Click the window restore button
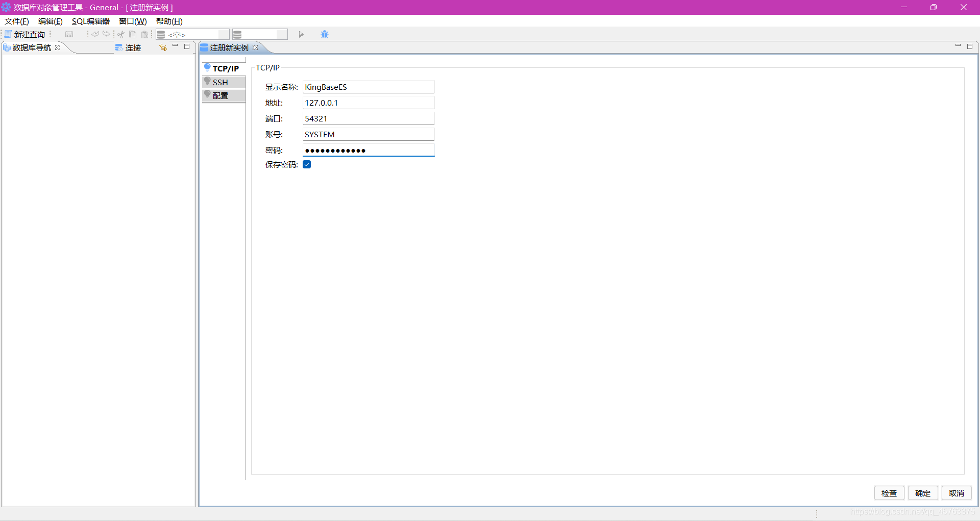 pyautogui.click(x=934, y=7)
